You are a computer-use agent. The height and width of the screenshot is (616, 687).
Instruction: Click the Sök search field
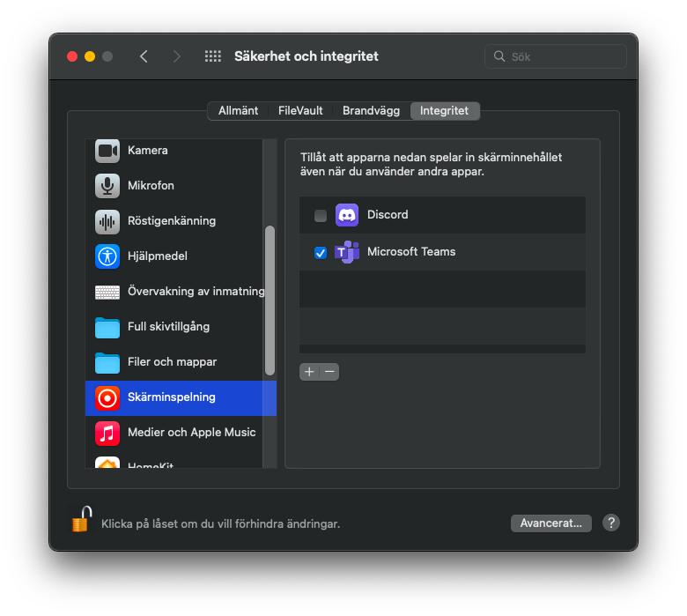(556, 56)
